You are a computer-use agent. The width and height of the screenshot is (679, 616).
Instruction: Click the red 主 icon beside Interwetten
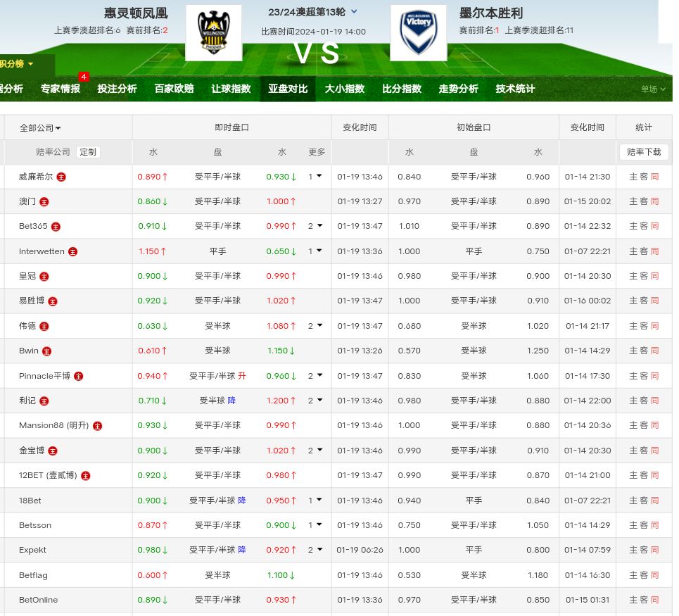click(x=72, y=252)
